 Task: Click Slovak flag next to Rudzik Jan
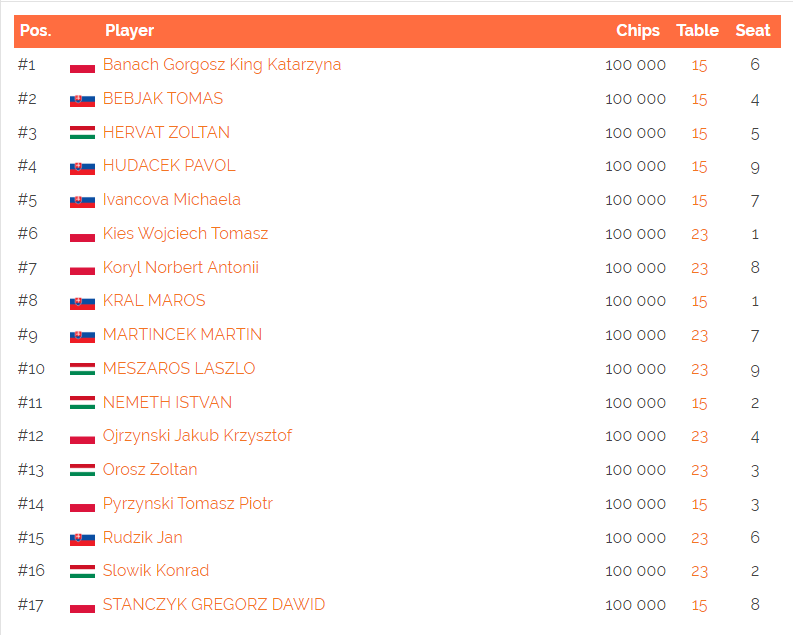coord(82,538)
